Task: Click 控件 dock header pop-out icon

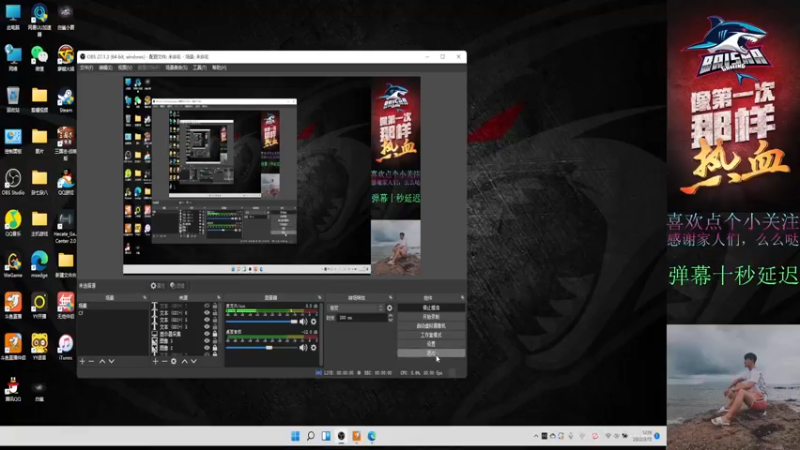Action: pos(462,297)
